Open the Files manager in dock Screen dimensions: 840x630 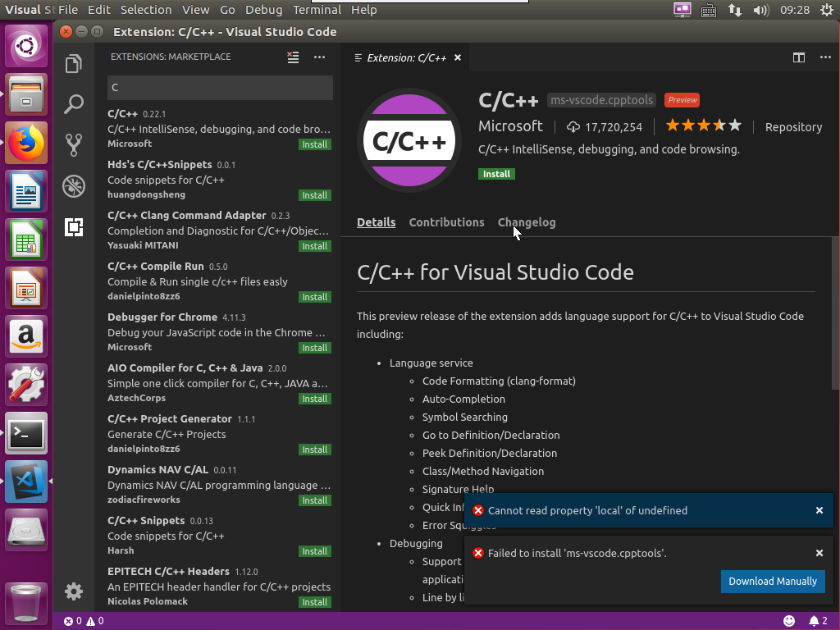click(25, 95)
